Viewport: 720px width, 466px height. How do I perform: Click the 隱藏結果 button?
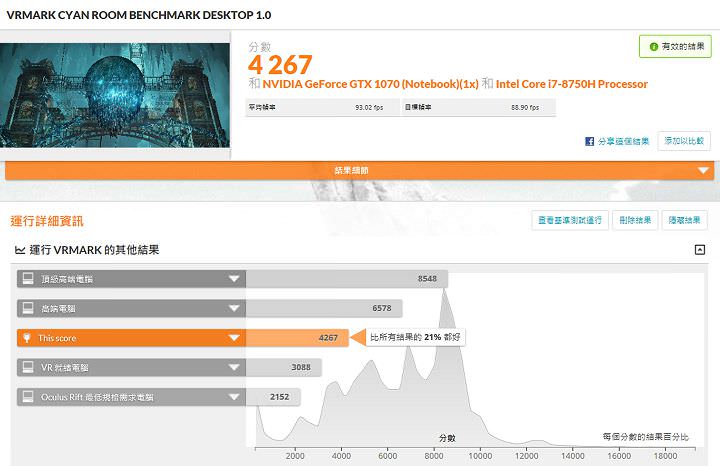(x=684, y=220)
